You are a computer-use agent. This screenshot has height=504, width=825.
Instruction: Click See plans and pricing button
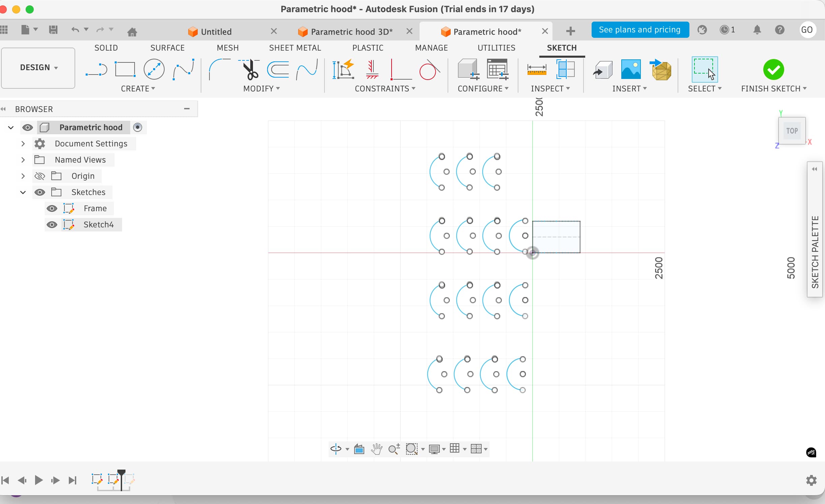[639, 30]
